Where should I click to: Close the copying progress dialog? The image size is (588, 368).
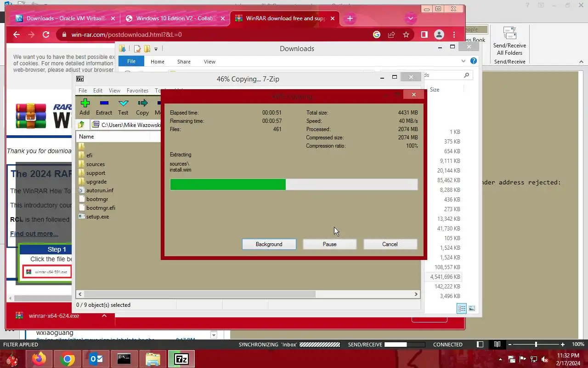(414, 94)
